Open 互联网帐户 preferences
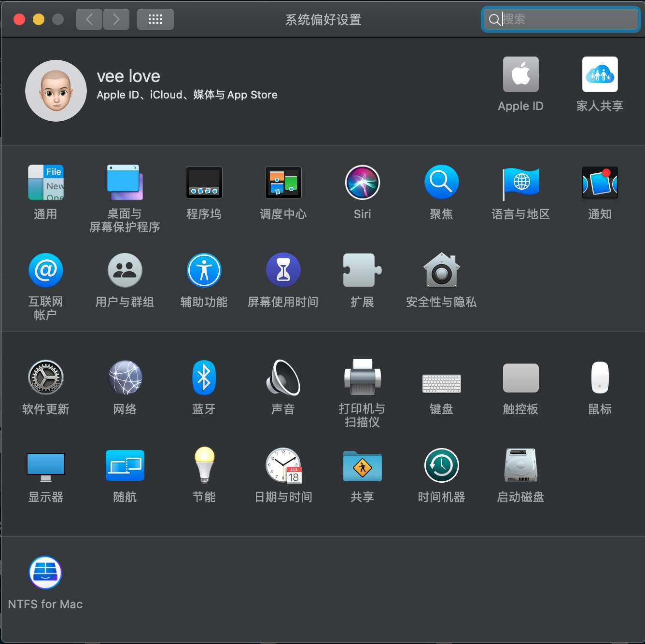 click(x=46, y=270)
